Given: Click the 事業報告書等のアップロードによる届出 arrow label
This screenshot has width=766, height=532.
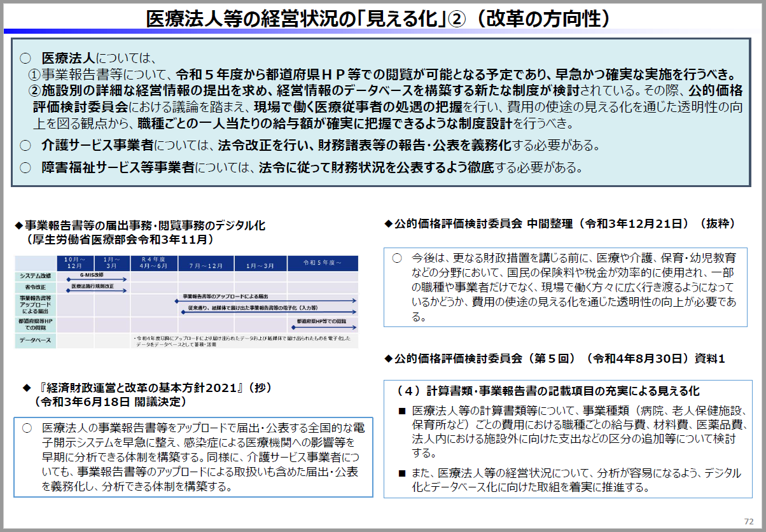Looking at the screenshot, I should [225, 297].
